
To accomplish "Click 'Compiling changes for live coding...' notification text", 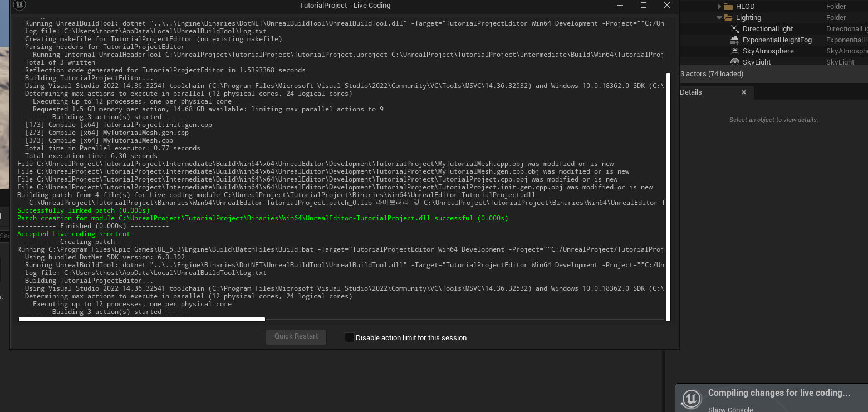I will (x=779, y=393).
